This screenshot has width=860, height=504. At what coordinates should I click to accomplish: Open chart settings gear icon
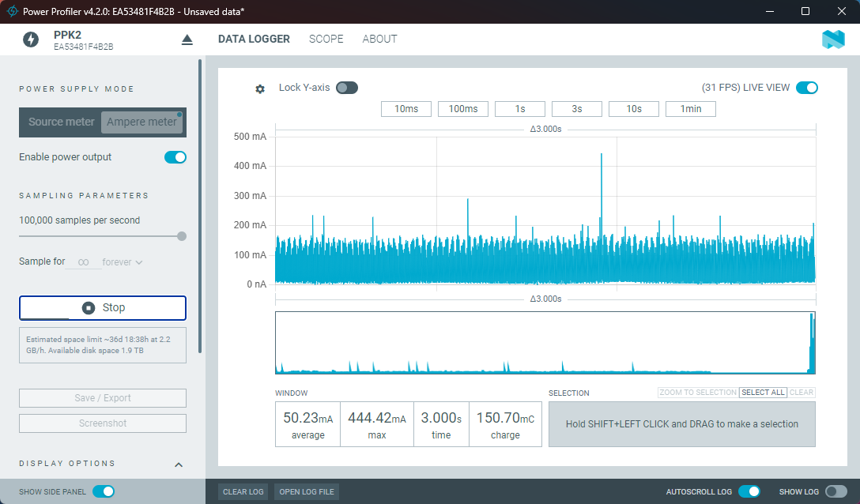point(260,88)
